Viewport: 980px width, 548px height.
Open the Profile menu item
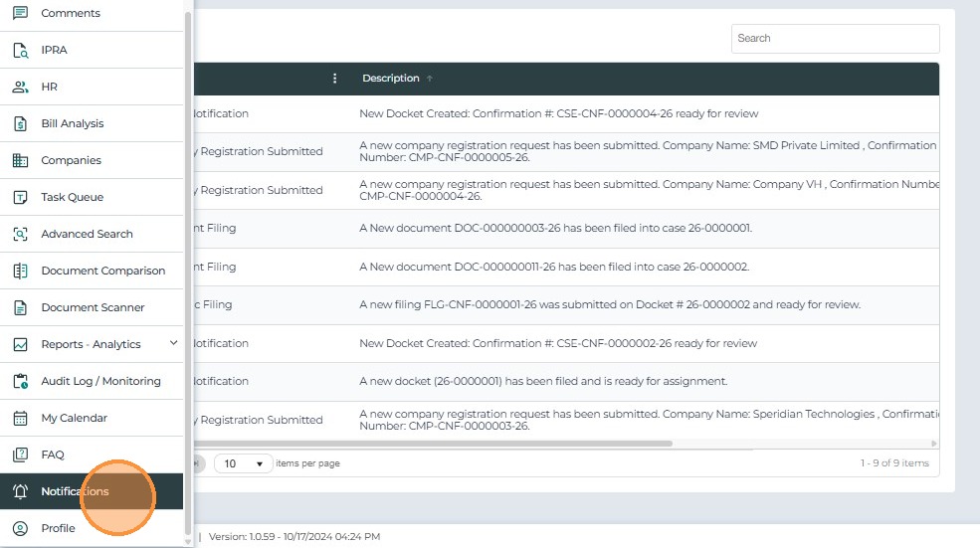58,529
